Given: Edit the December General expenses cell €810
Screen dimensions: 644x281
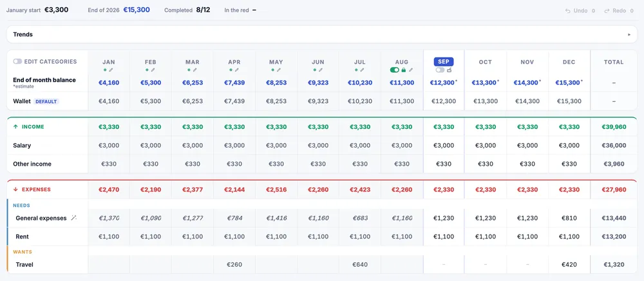Looking at the screenshot, I should coord(569,218).
